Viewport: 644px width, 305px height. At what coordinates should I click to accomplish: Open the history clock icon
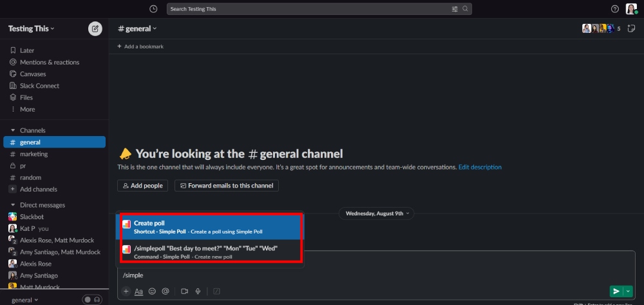coord(153,8)
